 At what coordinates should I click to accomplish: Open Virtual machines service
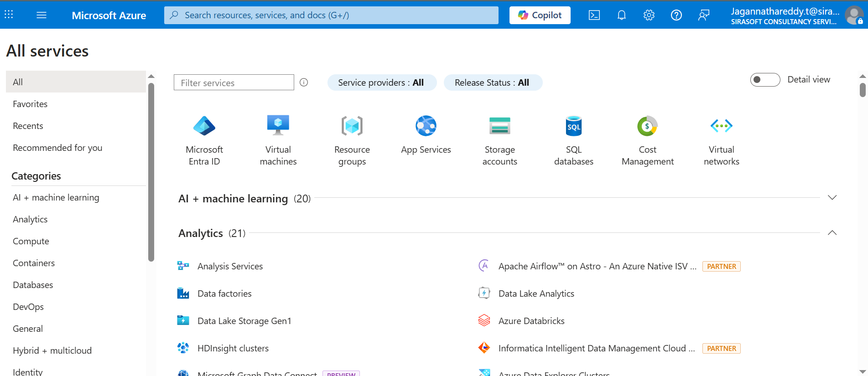click(278, 140)
